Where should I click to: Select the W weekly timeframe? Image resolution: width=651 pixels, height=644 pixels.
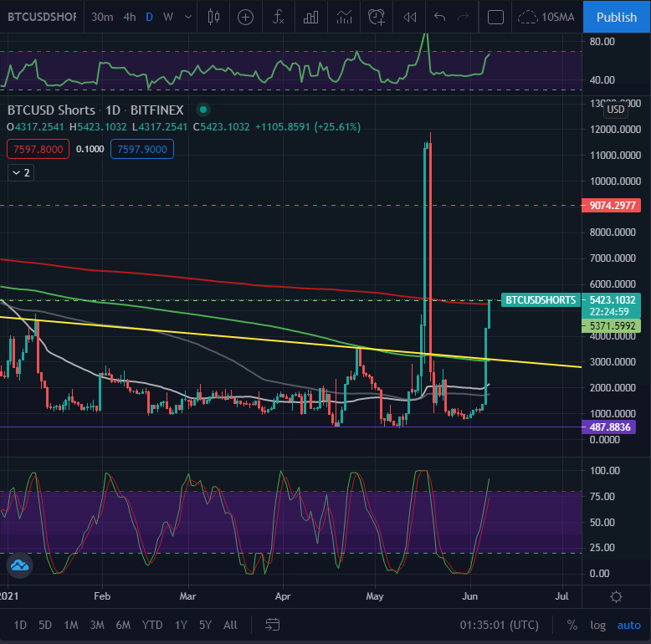pos(167,17)
